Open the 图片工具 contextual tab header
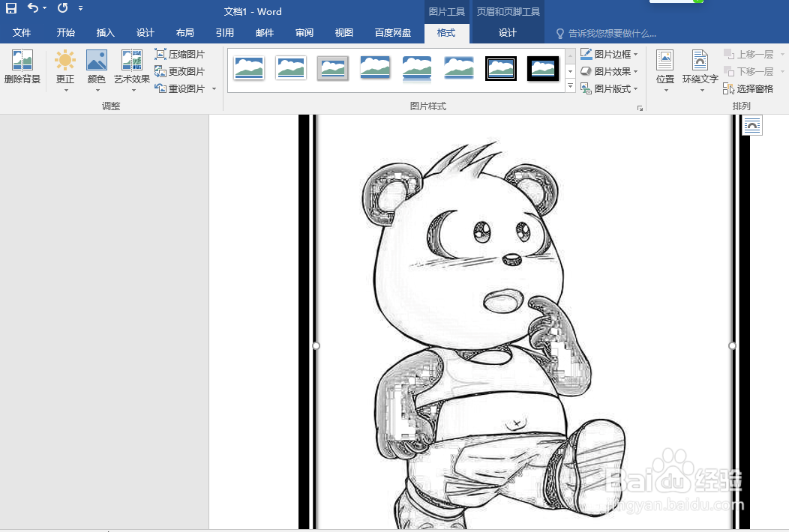 click(446, 11)
